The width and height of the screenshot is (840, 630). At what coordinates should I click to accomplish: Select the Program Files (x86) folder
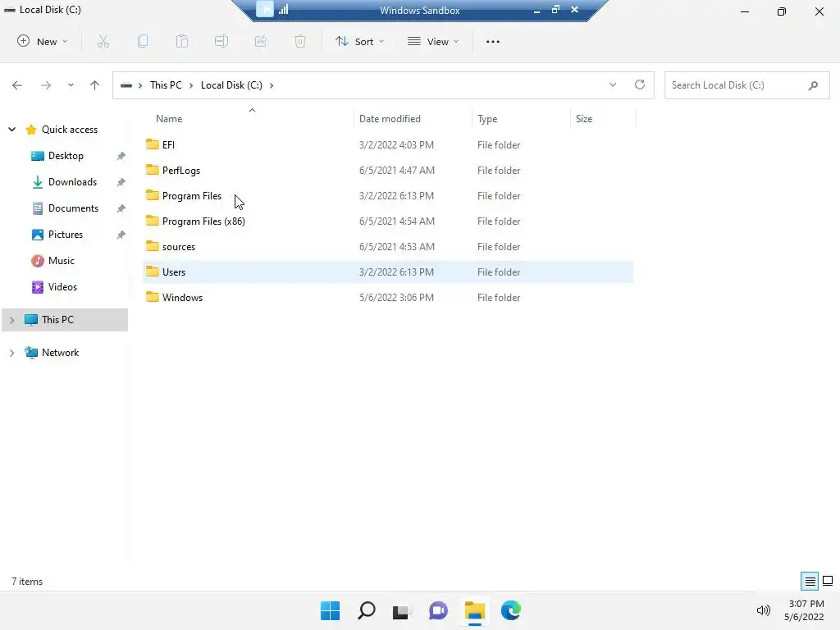388,221
